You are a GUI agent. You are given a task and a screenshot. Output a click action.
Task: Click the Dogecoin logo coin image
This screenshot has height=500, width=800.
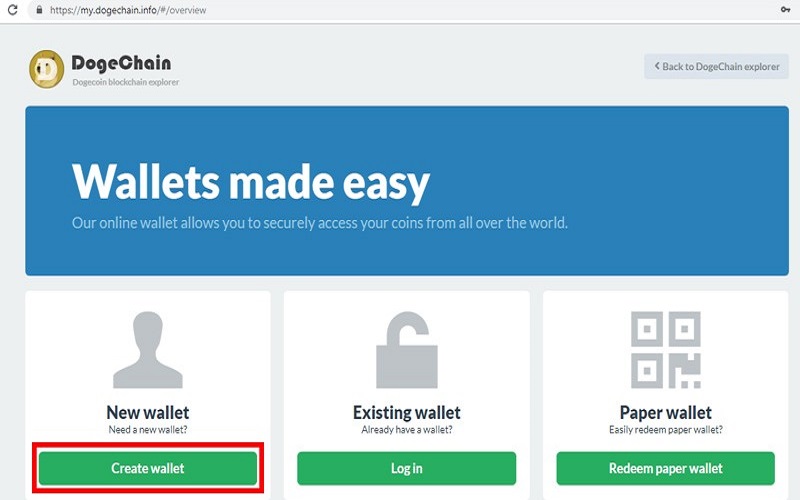(46, 69)
